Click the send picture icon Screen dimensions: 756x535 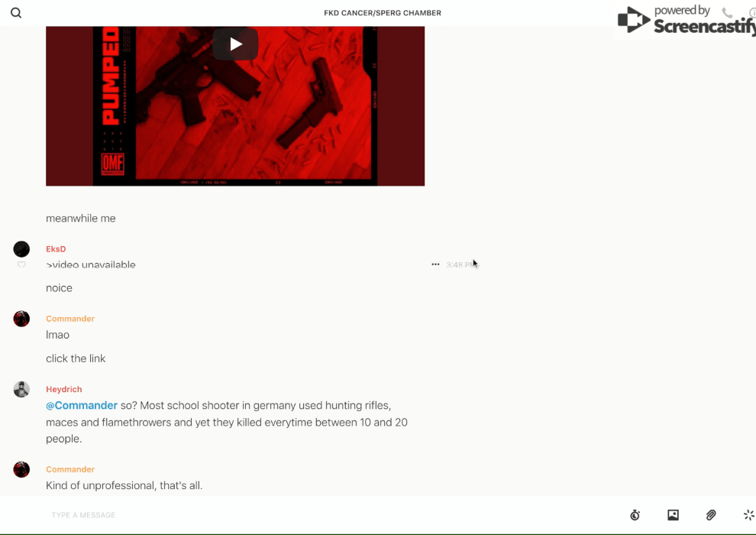(673, 515)
